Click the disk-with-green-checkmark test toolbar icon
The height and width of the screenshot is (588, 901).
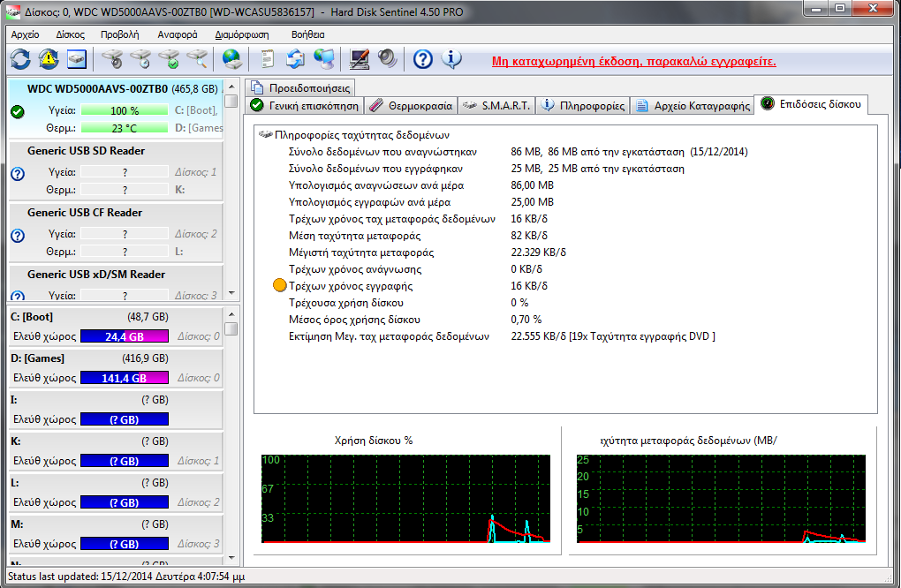[170, 58]
